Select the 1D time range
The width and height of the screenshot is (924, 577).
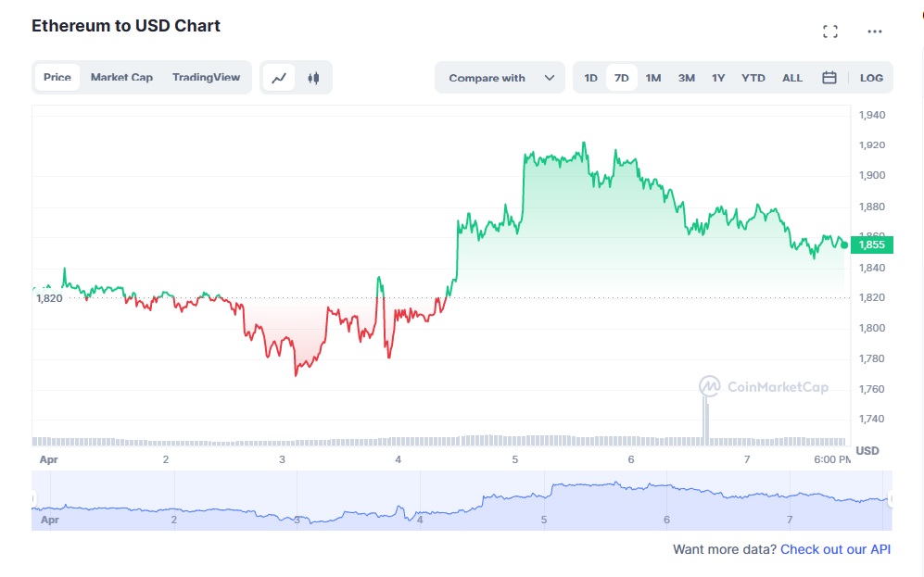590,78
